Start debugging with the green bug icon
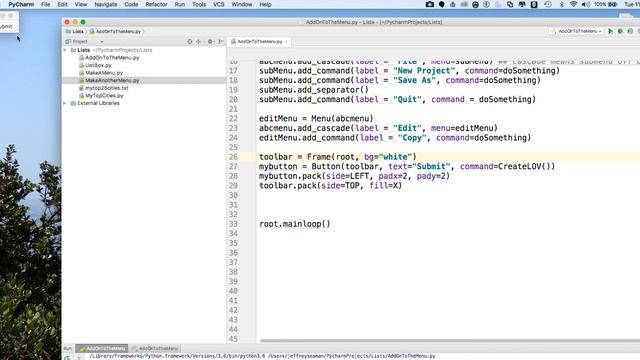Screen dimensions: 640x360 [620, 31]
